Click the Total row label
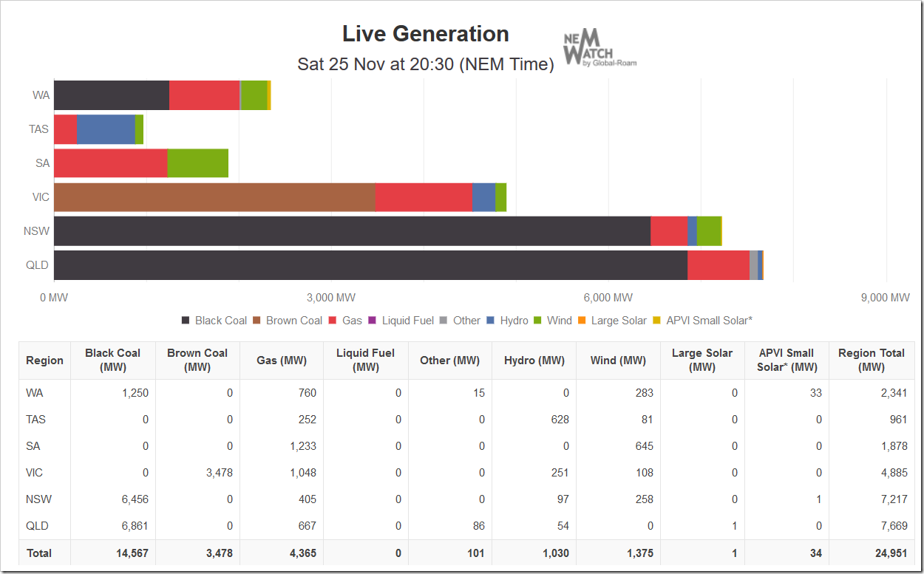This screenshot has width=924, height=574. (x=38, y=553)
